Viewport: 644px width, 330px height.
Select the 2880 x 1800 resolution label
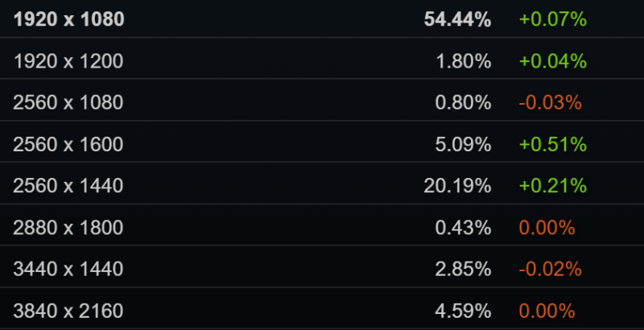point(68,228)
